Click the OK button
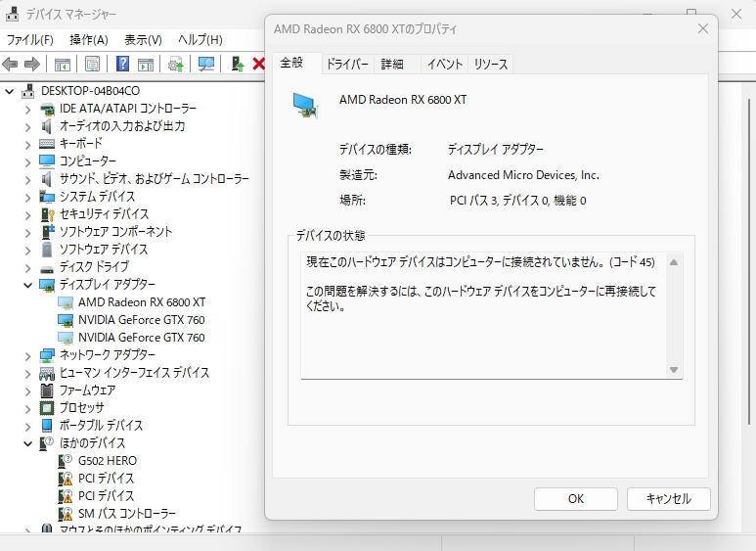Image resolution: width=756 pixels, height=551 pixels. click(576, 498)
